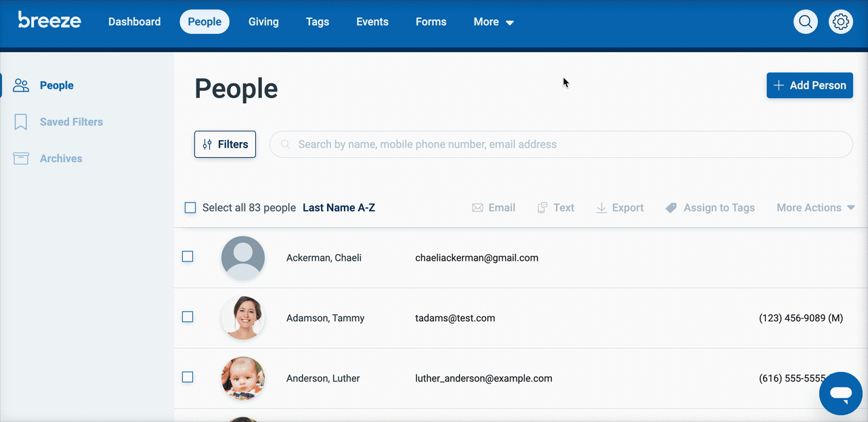Open the Anderson, Luther name
Viewport: 868px width, 422px height.
point(323,378)
